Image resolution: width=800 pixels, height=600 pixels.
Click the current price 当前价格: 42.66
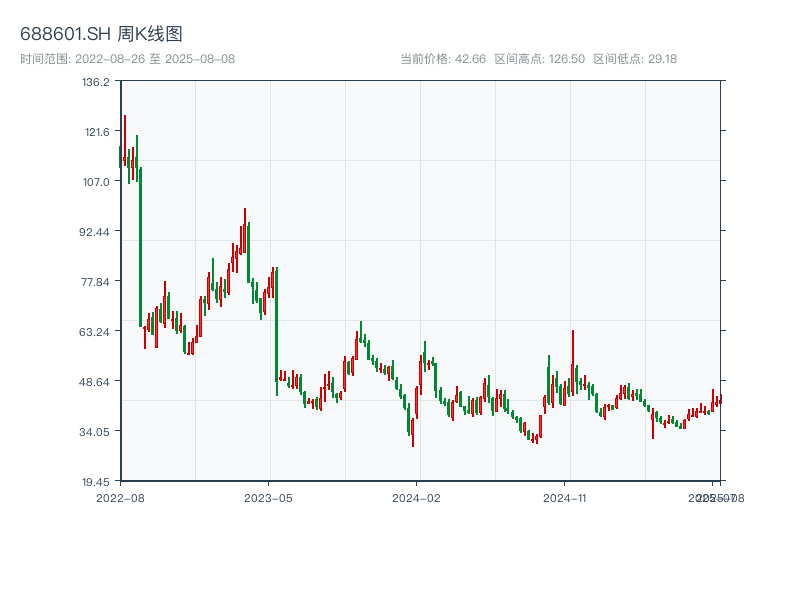click(x=443, y=59)
